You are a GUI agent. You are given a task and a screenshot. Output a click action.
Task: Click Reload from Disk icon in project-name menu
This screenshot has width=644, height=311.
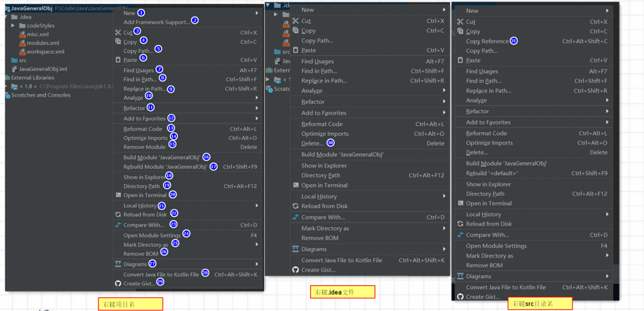(118, 214)
